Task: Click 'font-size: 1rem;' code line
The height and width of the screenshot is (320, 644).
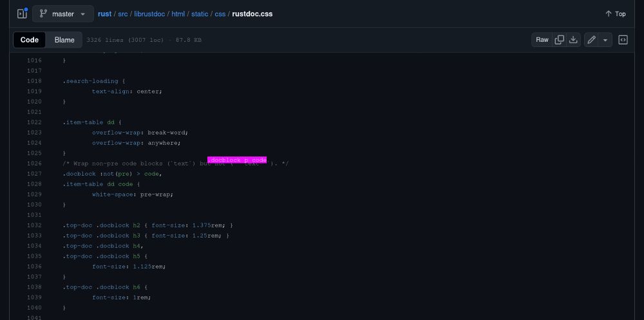Action: (122, 297)
